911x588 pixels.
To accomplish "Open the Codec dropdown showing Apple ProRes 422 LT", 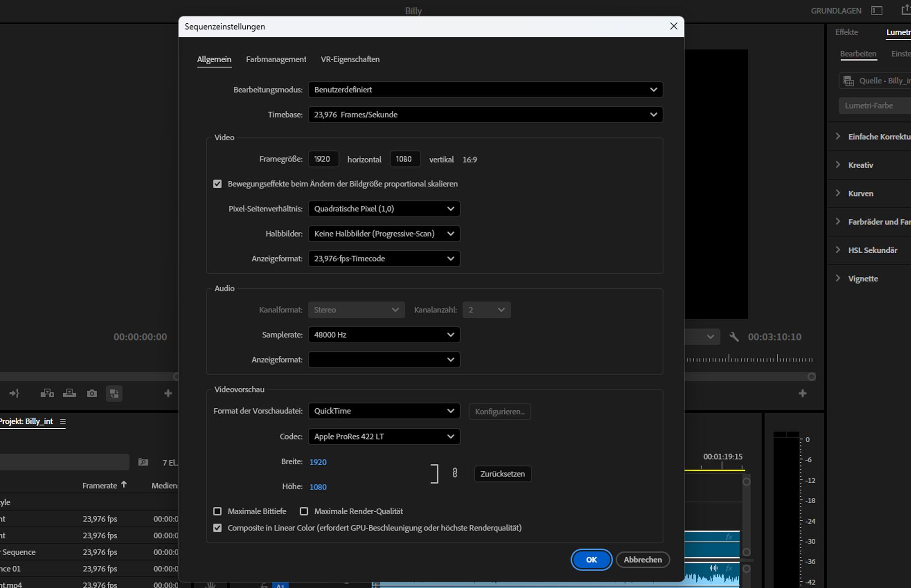I will [x=383, y=436].
